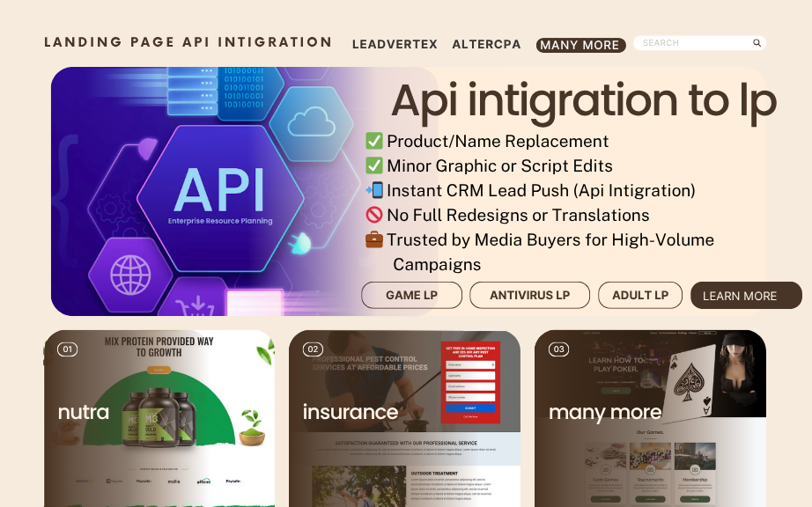Open the nutra landing page card
Image resolution: width=812 pixels, height=507 pixels.
pos(159,418)
